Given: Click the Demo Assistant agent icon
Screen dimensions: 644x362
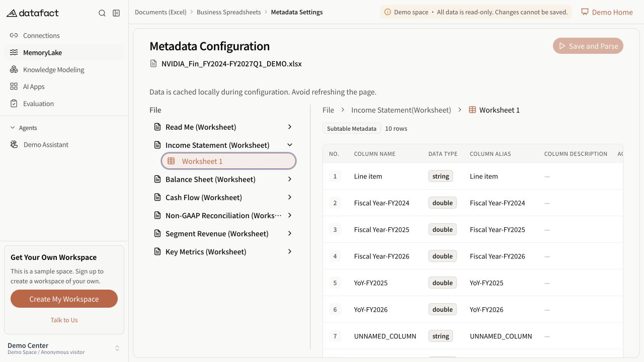Looking at the screenshot, I should [14, 145].
